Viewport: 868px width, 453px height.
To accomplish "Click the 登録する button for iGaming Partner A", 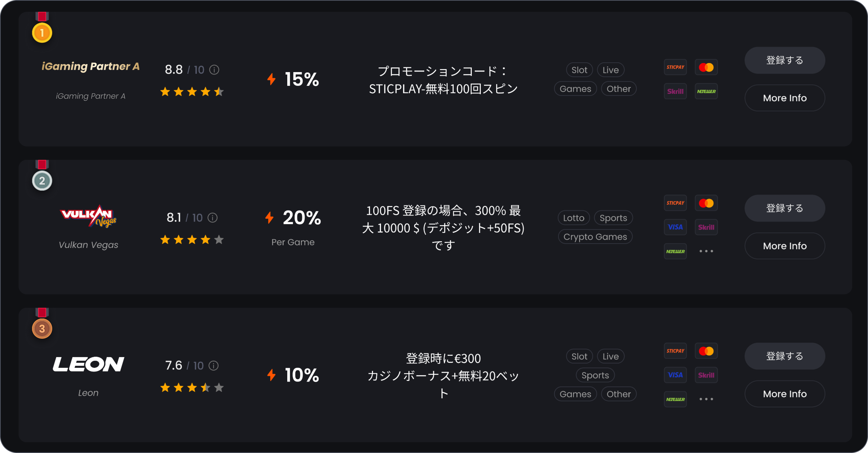I will [x=785, y=60].
